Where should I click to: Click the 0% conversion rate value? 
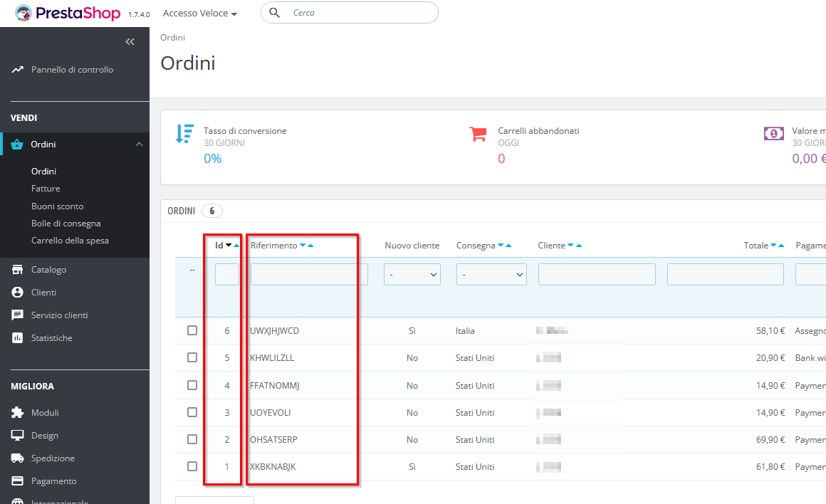click(x=212, y=159)
